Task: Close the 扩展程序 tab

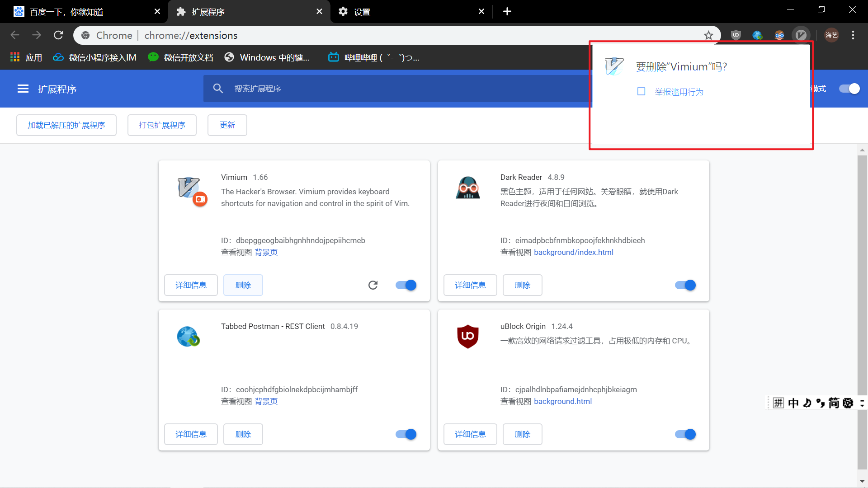Action: pyautogui.click(x=319, y=11)
